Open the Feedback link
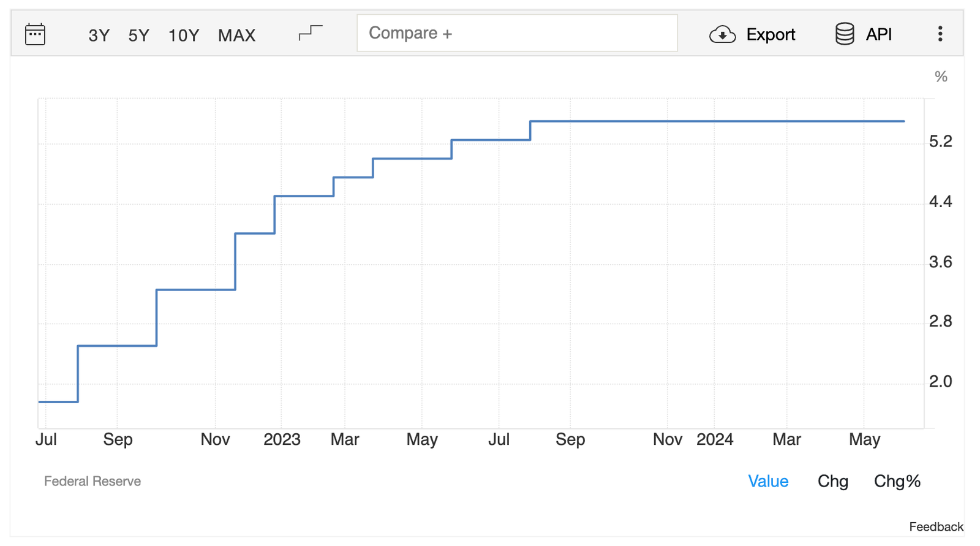980x546 pixels. [935, 527]
